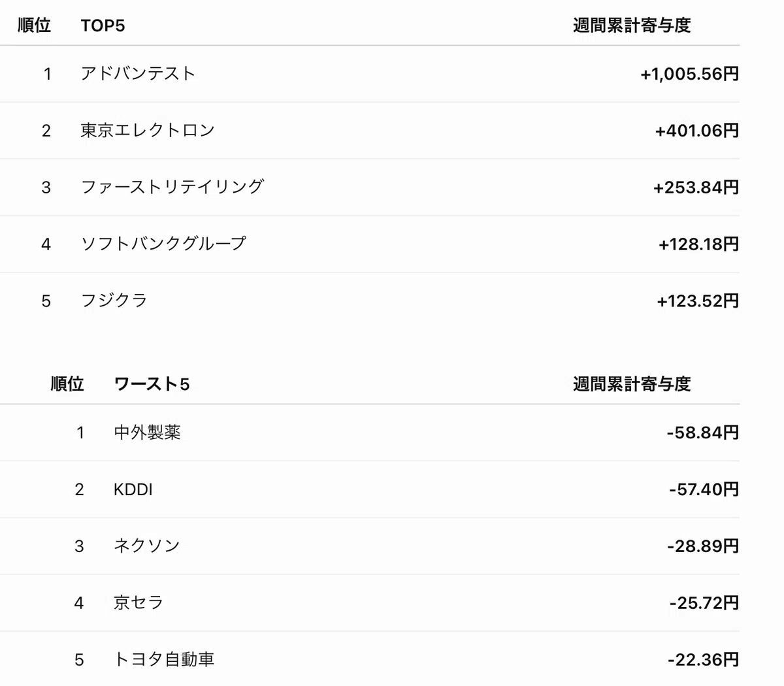Click the TOP5 column header

(x=103, y=25)
